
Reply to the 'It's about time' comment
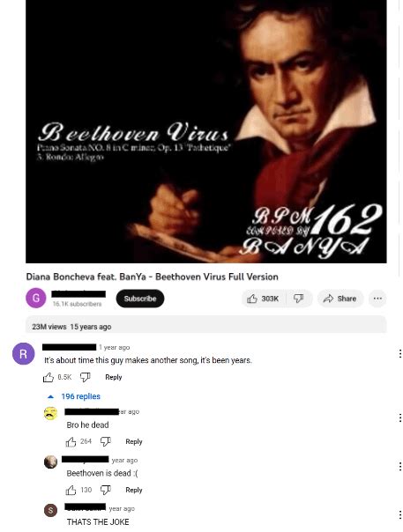[x=114, y=377]
